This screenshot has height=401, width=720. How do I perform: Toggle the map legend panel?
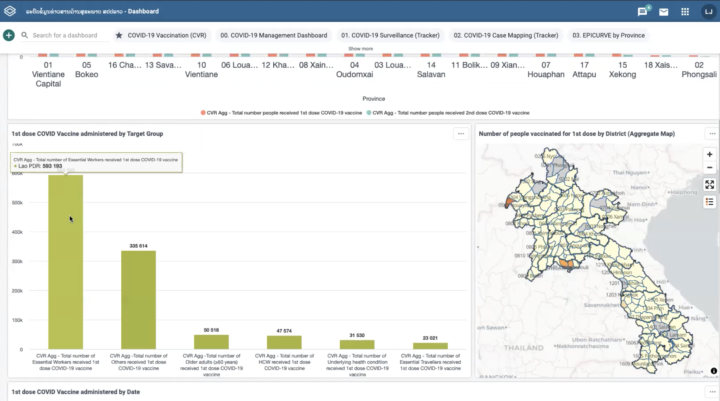click(709, 202)
